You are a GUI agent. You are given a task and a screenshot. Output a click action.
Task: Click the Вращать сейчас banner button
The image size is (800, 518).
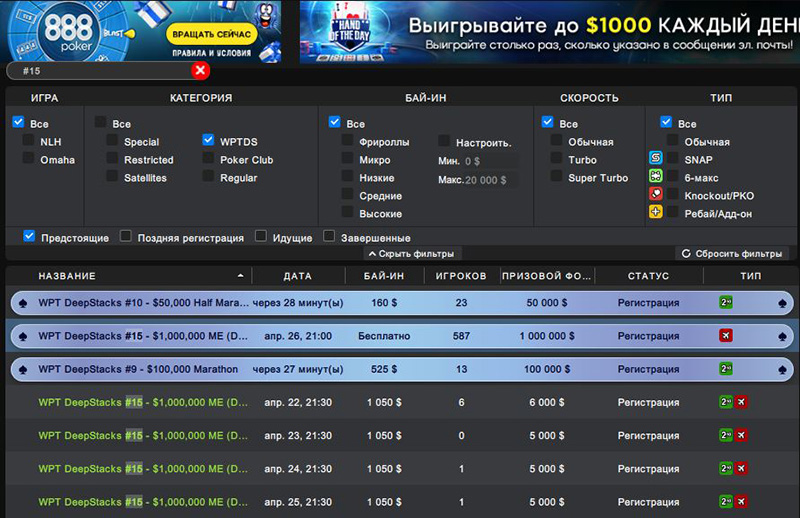tap(211, 34)
